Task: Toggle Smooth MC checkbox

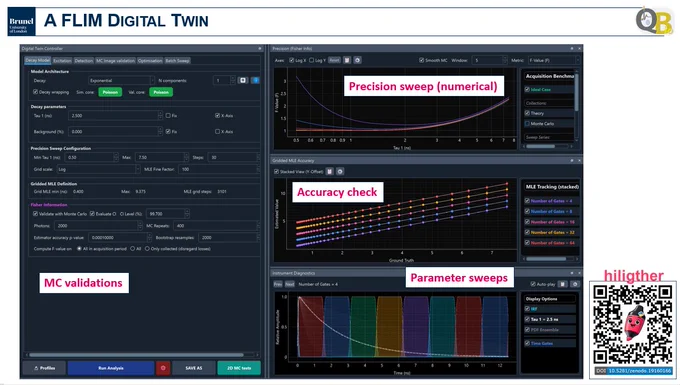Action: click(x=421, y=60)
